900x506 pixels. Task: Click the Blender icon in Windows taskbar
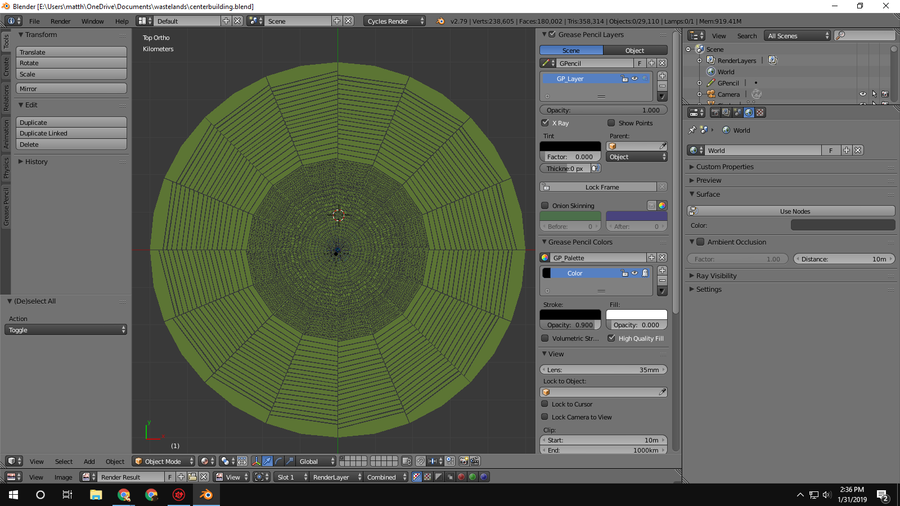pos(206,494)
